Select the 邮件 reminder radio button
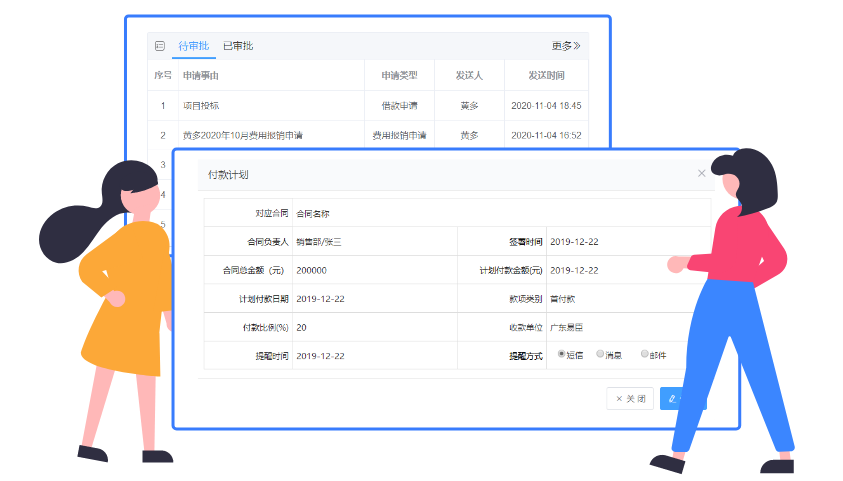Viewport: 843px width, 481px height. [644, 354]
